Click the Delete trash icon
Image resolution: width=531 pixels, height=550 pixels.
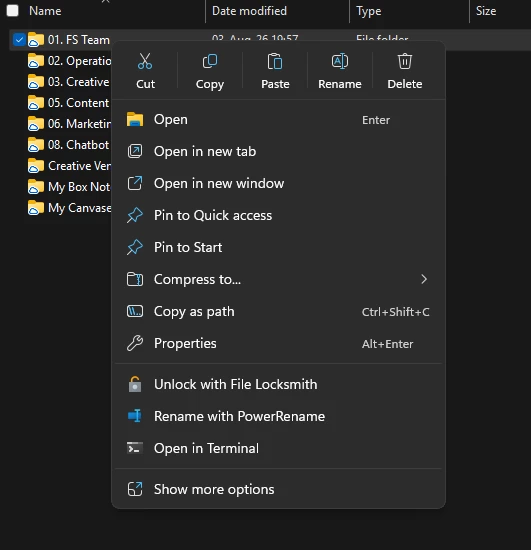(x=405, y=61)
